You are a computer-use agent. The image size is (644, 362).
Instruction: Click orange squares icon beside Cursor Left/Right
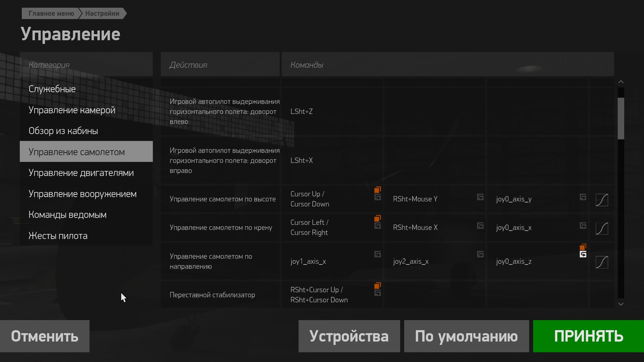[x=378, y=218]
